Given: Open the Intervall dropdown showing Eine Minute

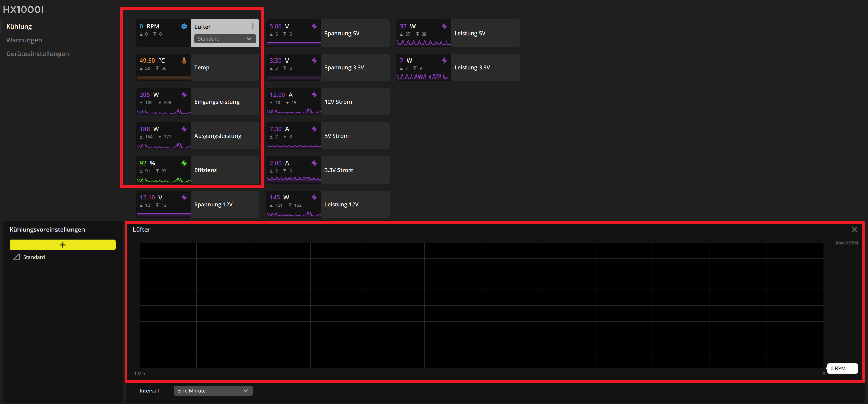Looking at the screenshot, I should pyautogui.click(x=213, y=391).
